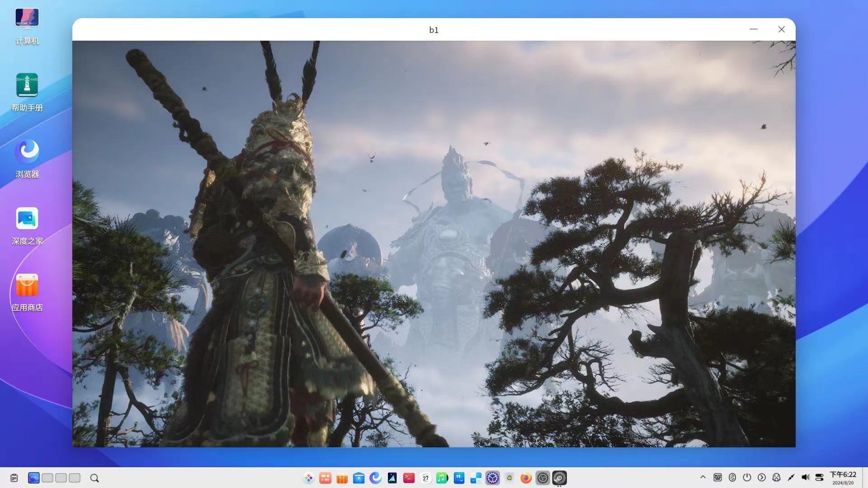Mute sound via the volume tray icon

click(805, 477)
